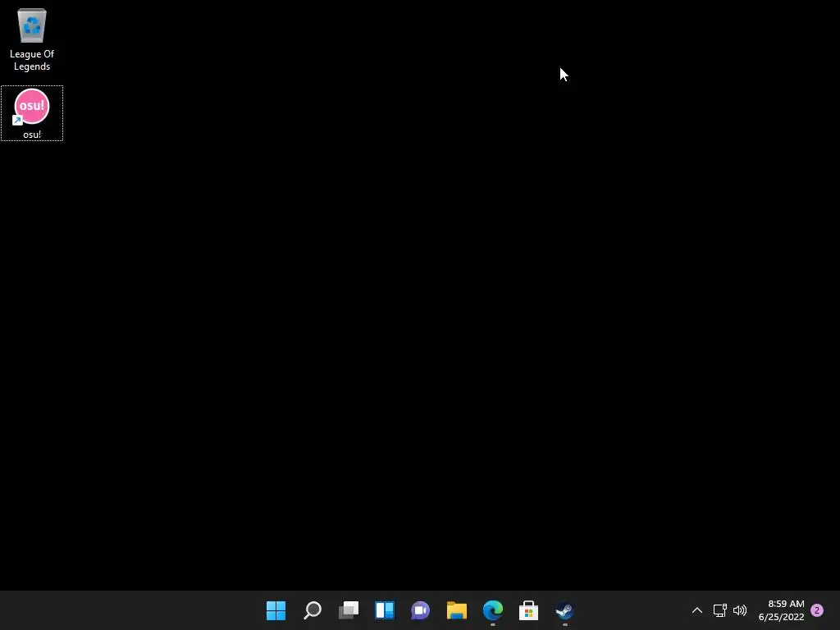Open notifications badge showing 2

click(x=817, y=610)
